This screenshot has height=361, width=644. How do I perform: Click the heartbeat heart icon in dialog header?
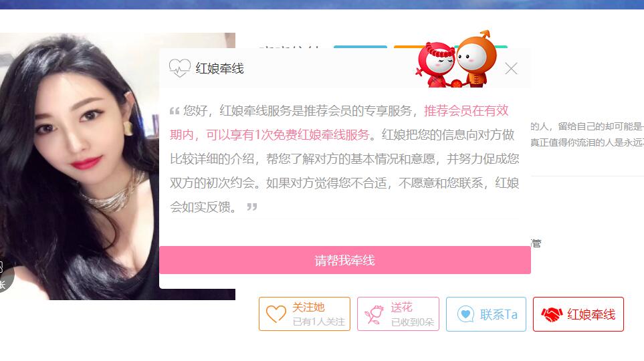tap(180, 68)
